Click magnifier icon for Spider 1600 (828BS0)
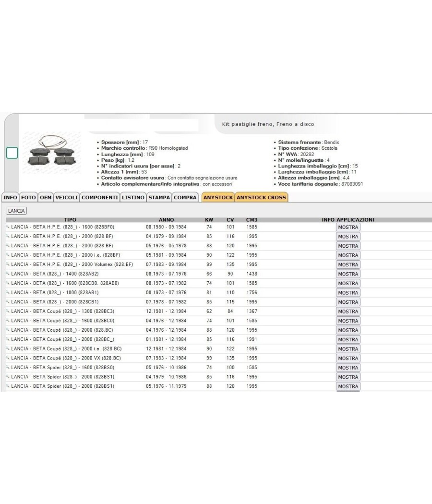Screen dimensions: 432x504 8,367
